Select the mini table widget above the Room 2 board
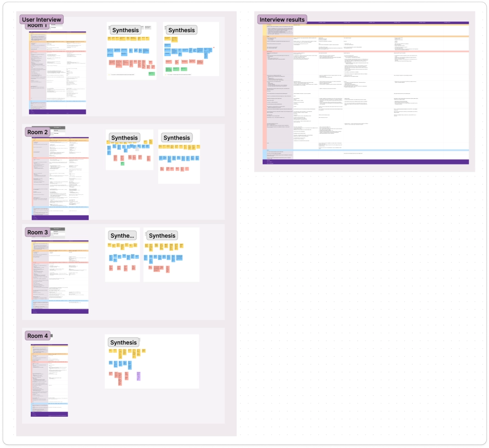This screenshot has height=448, width=489. tap(59, 130)
